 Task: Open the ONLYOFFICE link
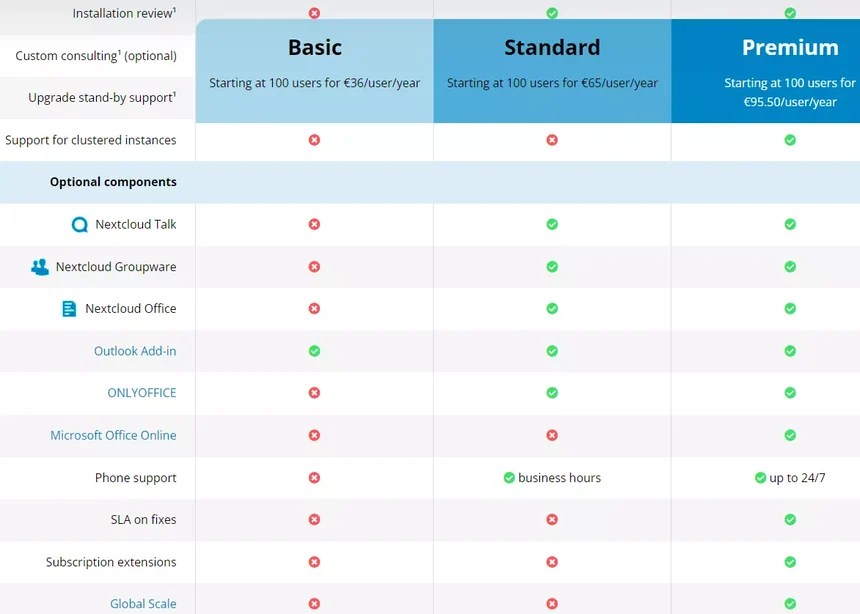[x=141, y=393]
